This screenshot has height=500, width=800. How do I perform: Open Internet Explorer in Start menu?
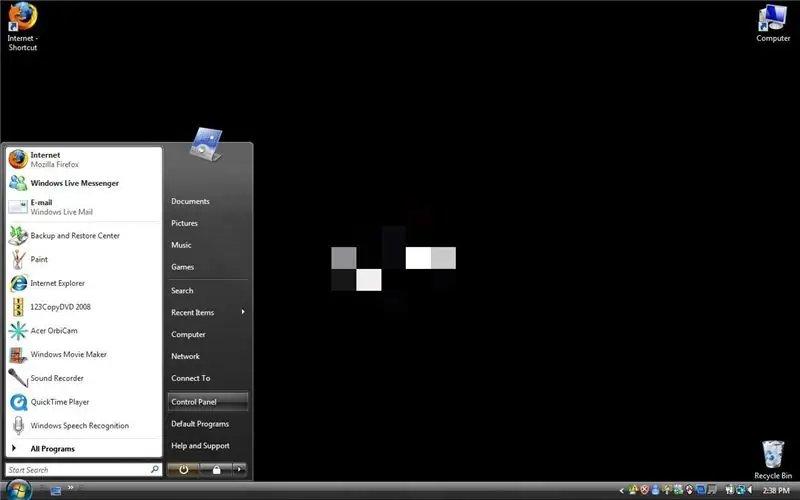coord(84,283)
